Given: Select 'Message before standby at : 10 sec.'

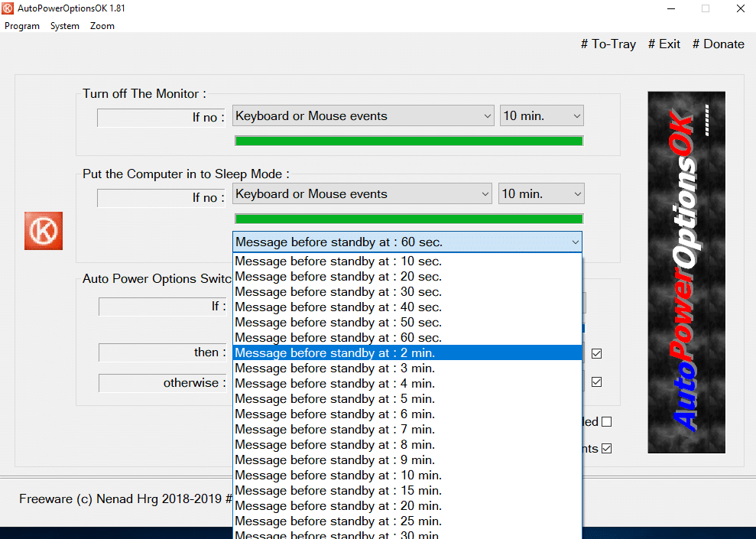Looking at the screenshot, I should point(407,261).
